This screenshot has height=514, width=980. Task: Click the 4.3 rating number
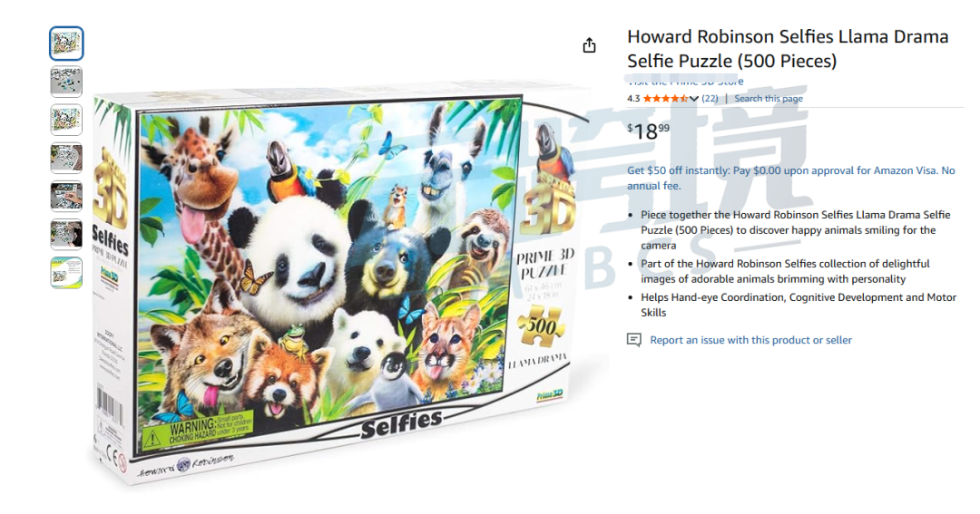633,99
